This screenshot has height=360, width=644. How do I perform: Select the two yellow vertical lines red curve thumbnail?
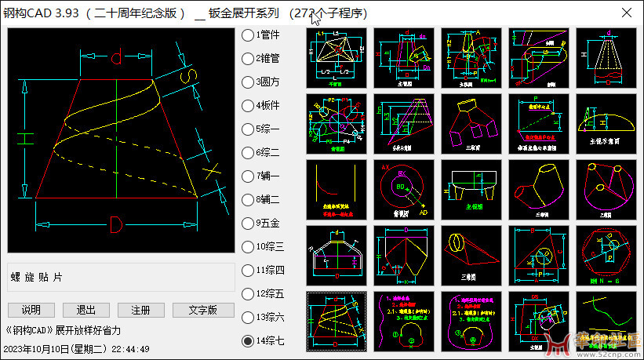pyautogui.click(x=337, y=190)
